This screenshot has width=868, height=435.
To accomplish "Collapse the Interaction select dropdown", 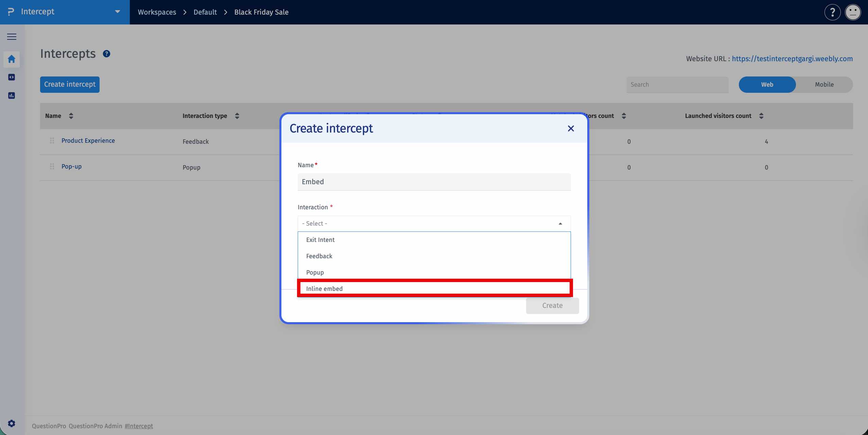I will tap(434, 224).
